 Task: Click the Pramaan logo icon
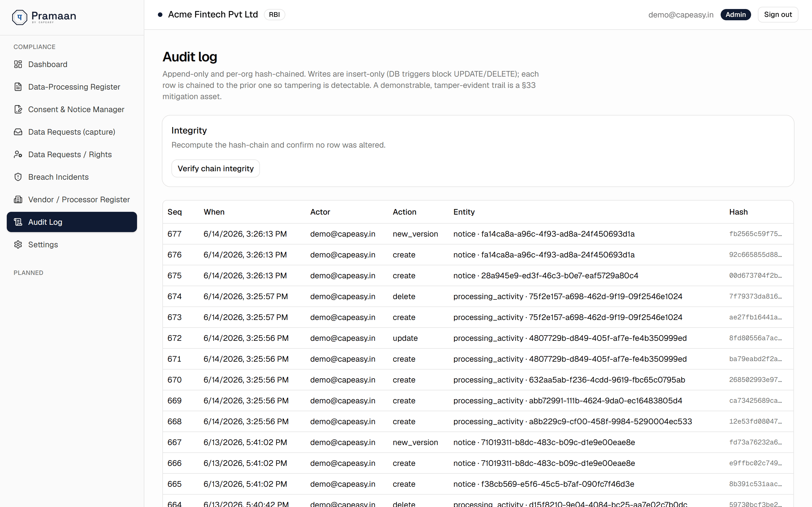point(19,17)
